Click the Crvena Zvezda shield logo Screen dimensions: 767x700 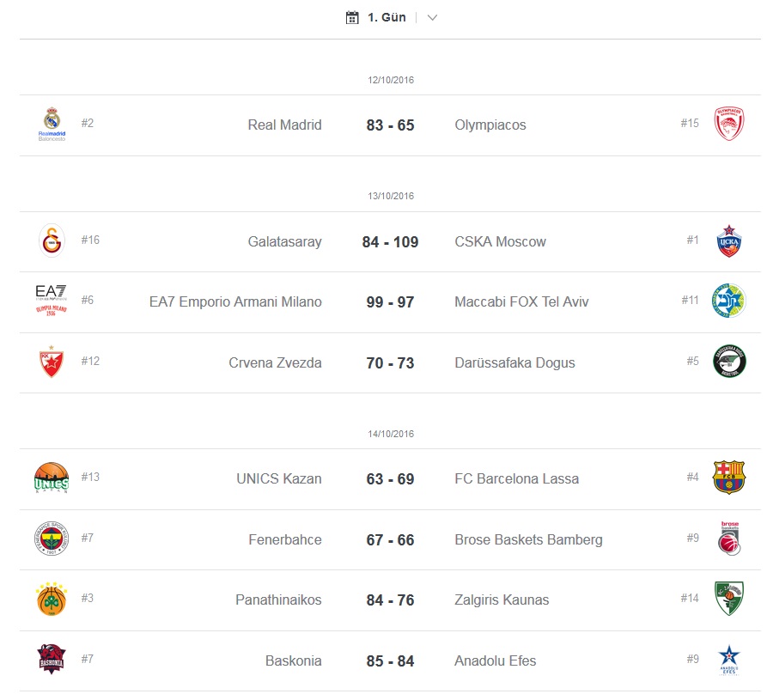click(52, 362)
